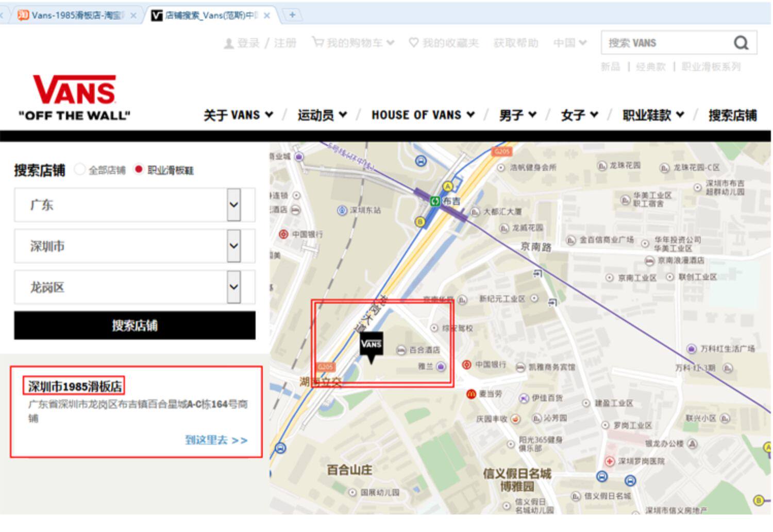Click the 京南路 road label on map
The height and width of the screenshot is (532, 773).
536,247
